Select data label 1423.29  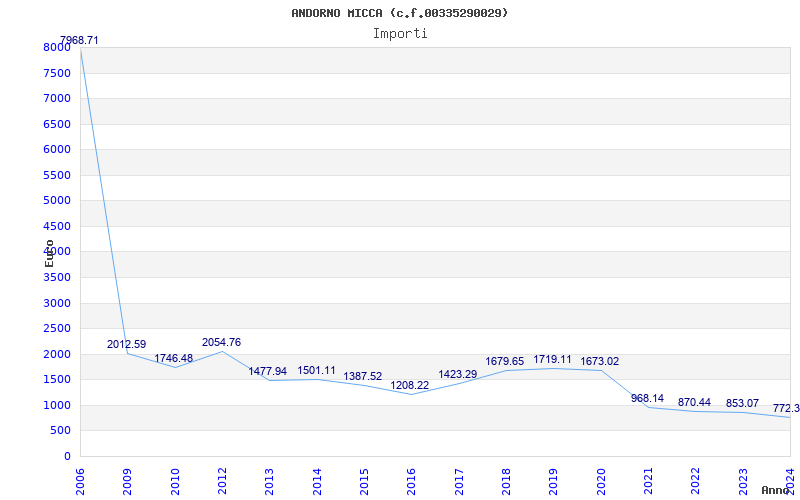click(x=458, y=374)
